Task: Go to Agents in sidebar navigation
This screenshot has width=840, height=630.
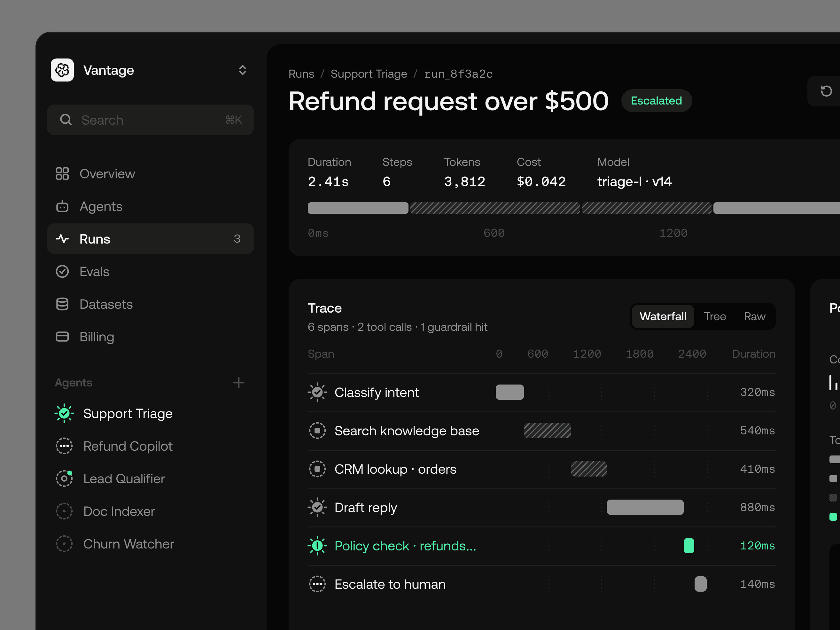Action: pyautogui.click(x=150, y=206)
